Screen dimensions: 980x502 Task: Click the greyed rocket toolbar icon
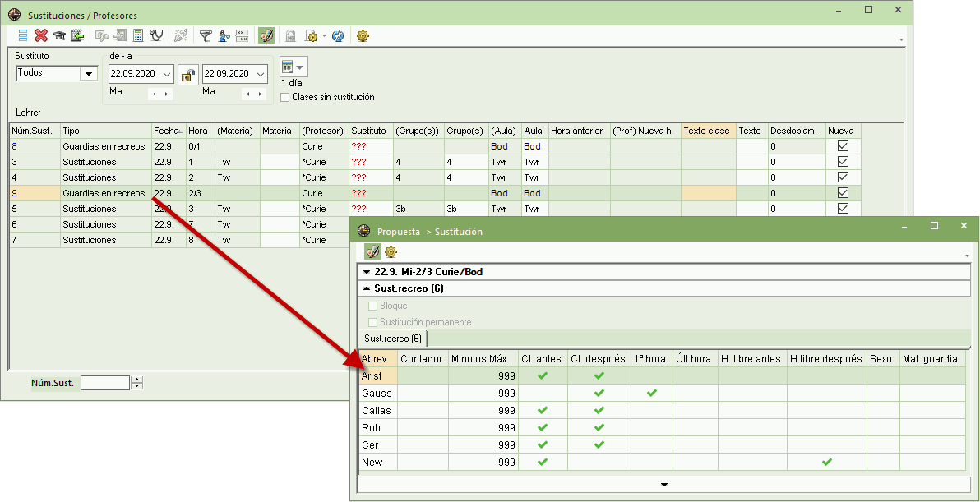181,35
